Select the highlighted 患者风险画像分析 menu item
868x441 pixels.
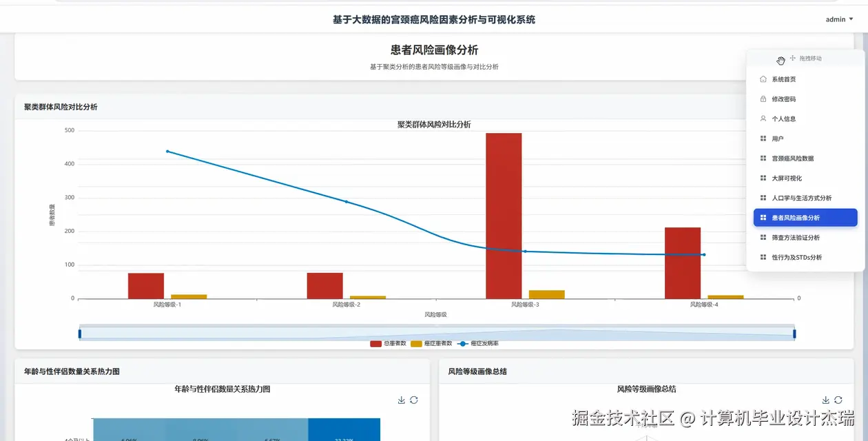pyautogui.click(x=805, y=218)
